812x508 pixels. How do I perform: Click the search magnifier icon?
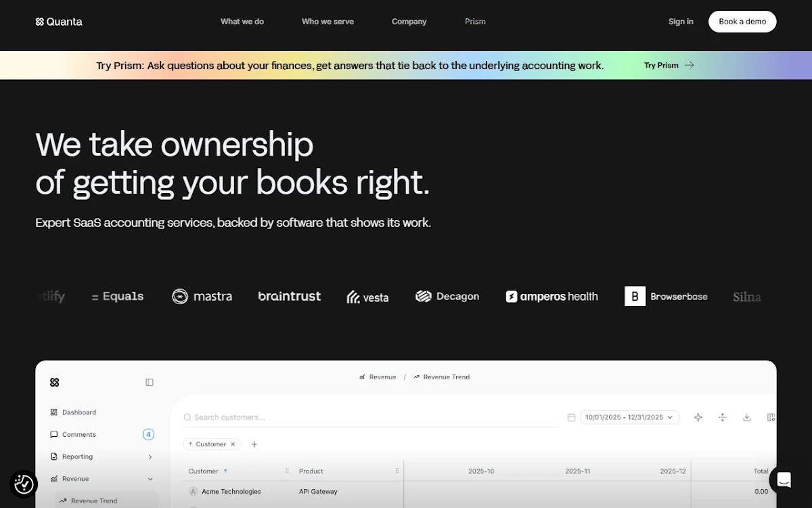[188, 417]
